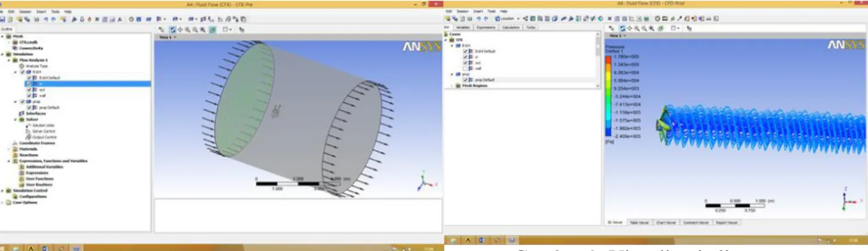
Task: Uncheck prop Default in CFD-Post tree
Action: pyautogui.click(x=465, y=80)
